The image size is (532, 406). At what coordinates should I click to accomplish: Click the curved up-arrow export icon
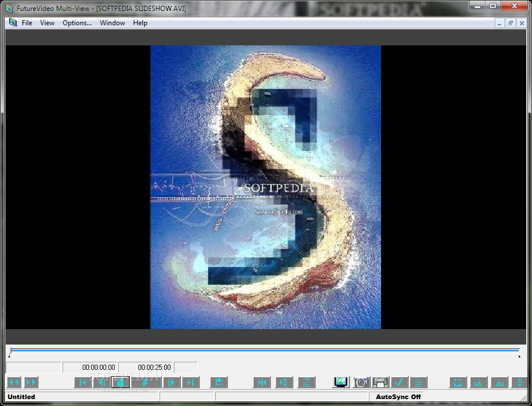click(x=219, y=382)
